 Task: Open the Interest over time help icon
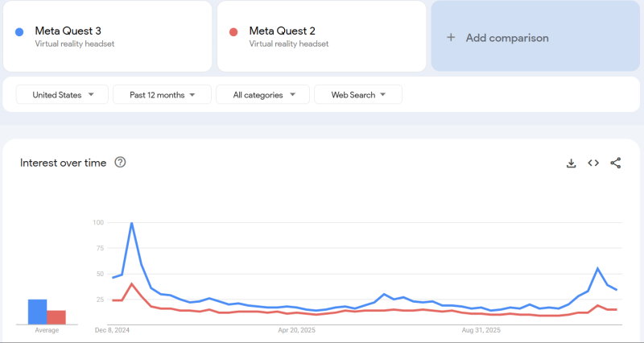[x=121, y=163]
